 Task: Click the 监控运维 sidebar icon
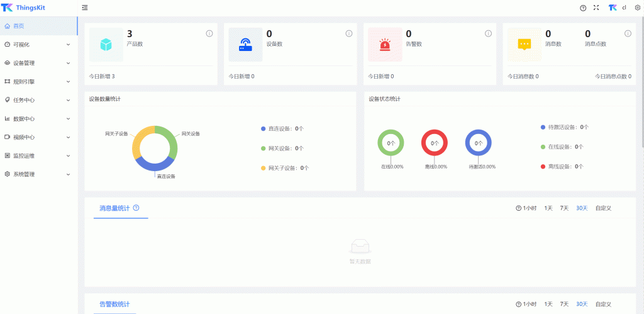[x=7, y=155]
